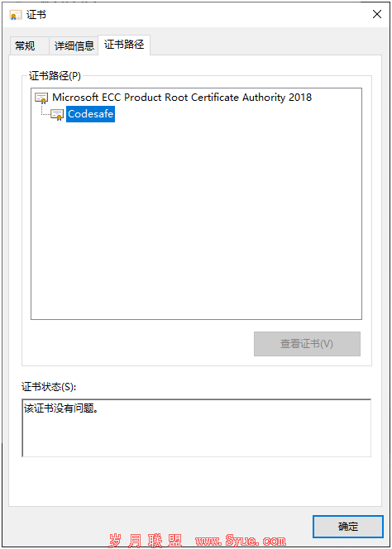Click the 证书状态(S) label
Viewport: 392px width, 549px height.
click(49, 387)
